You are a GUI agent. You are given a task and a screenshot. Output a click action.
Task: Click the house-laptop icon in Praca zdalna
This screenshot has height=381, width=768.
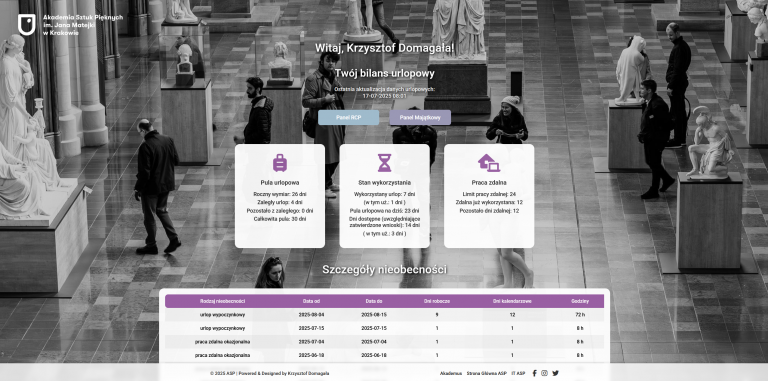[489, 163]
